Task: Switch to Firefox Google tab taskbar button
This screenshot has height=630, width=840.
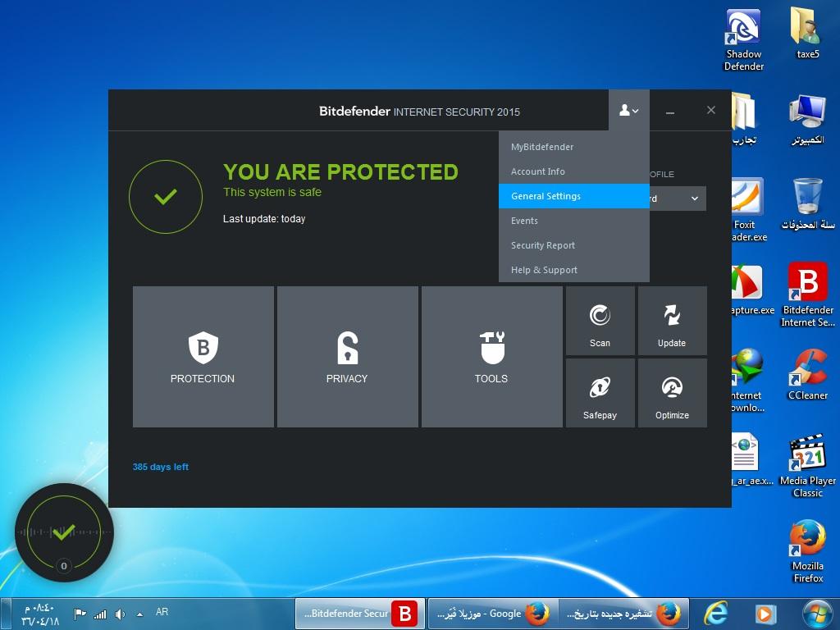Action: pos(493,614)
